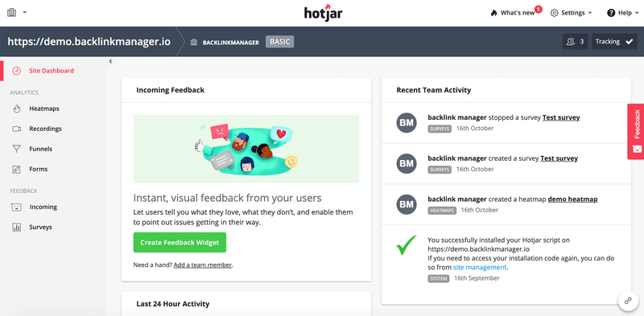This screenshot has height=316, width=644.
Task: Open team members count button
Action: [575, 42]
